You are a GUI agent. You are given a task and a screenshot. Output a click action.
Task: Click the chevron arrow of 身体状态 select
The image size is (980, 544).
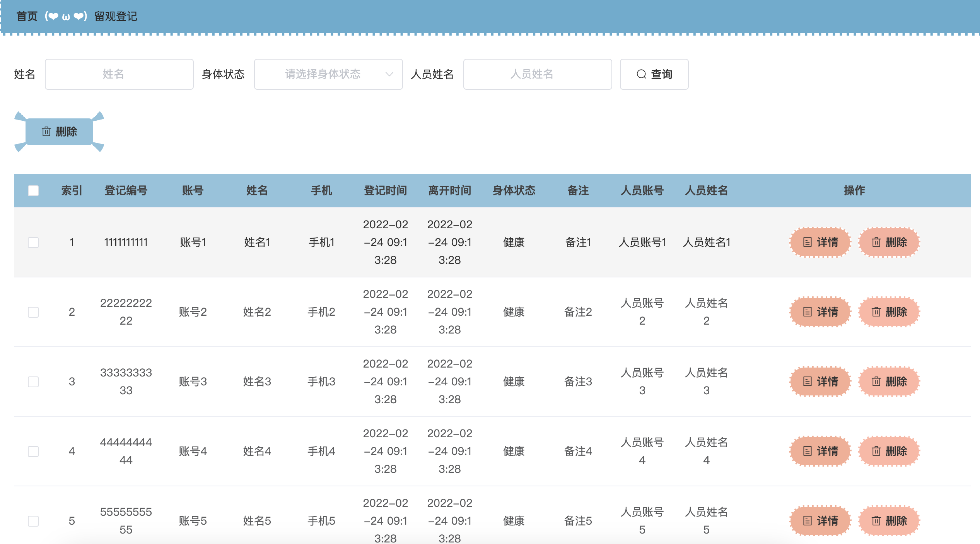tap(389, 74)
